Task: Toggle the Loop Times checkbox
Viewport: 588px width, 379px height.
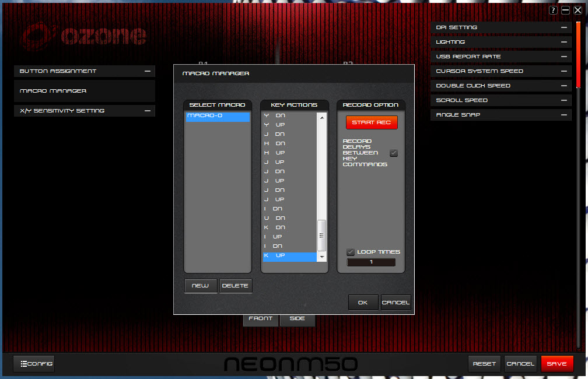Action: click(x=350, y=252)
